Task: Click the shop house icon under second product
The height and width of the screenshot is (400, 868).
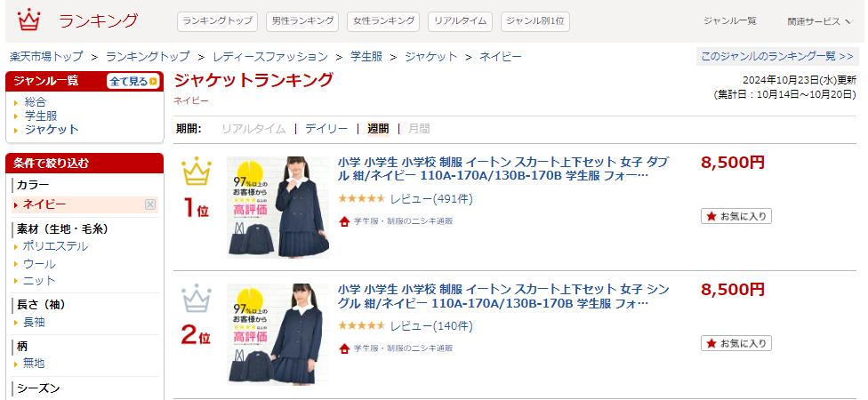Action: 344,348
